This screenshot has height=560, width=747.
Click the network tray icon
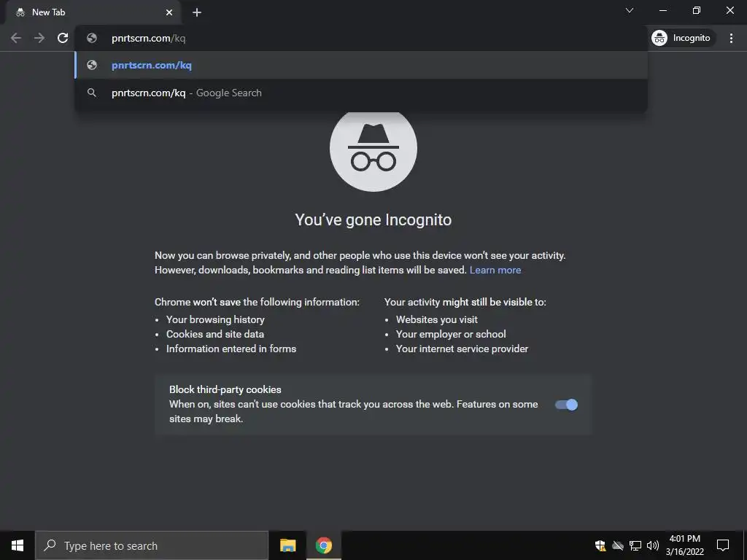click(635, 545)
